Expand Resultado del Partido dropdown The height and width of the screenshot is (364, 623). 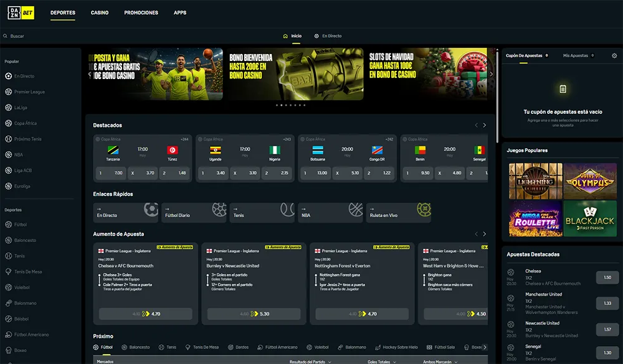(310, 362)
